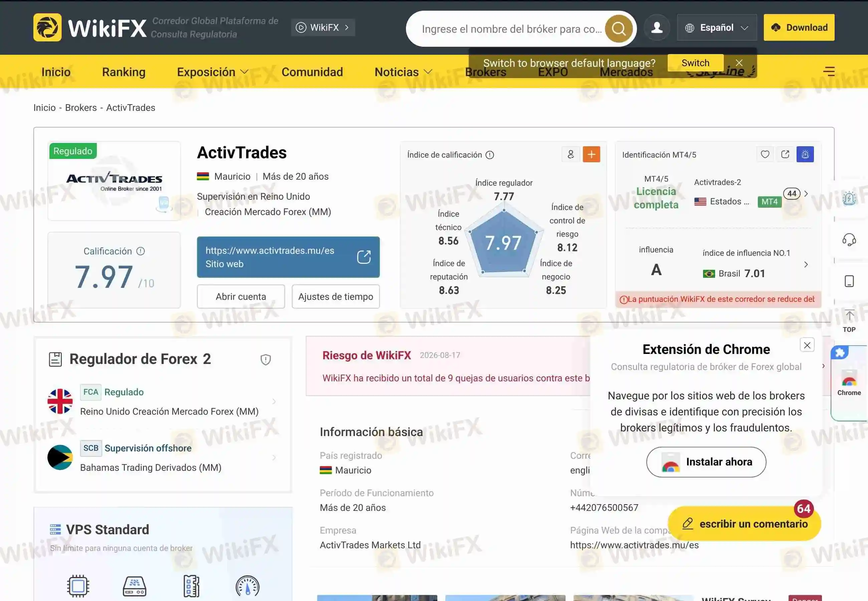
Task: Click the 44 server count badge
Action: [x=792, y=194]
